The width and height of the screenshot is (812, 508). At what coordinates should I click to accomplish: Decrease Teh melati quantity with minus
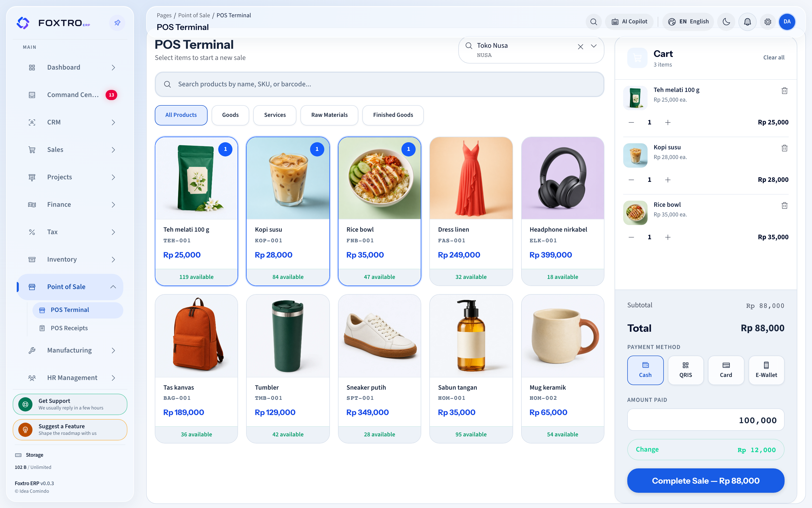[631, 123]
